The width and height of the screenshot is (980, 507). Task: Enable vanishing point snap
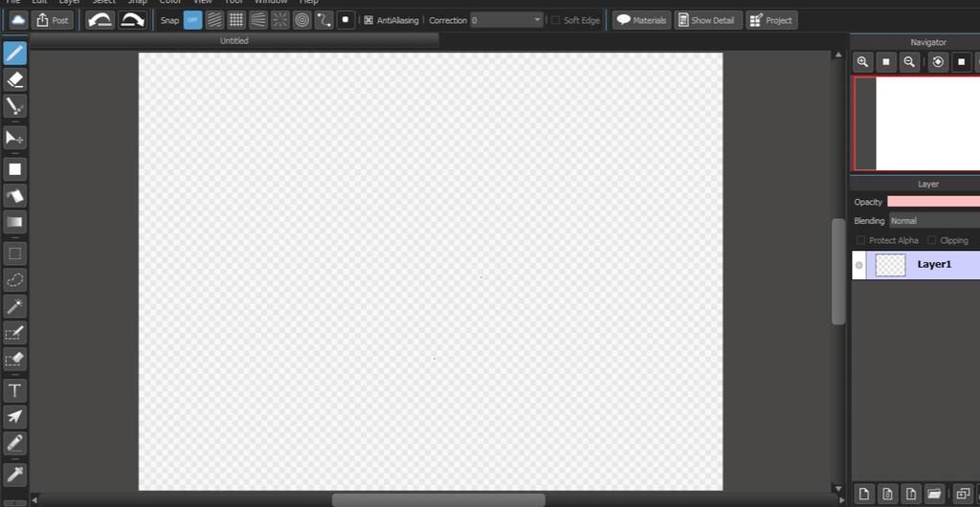point(258,20)
